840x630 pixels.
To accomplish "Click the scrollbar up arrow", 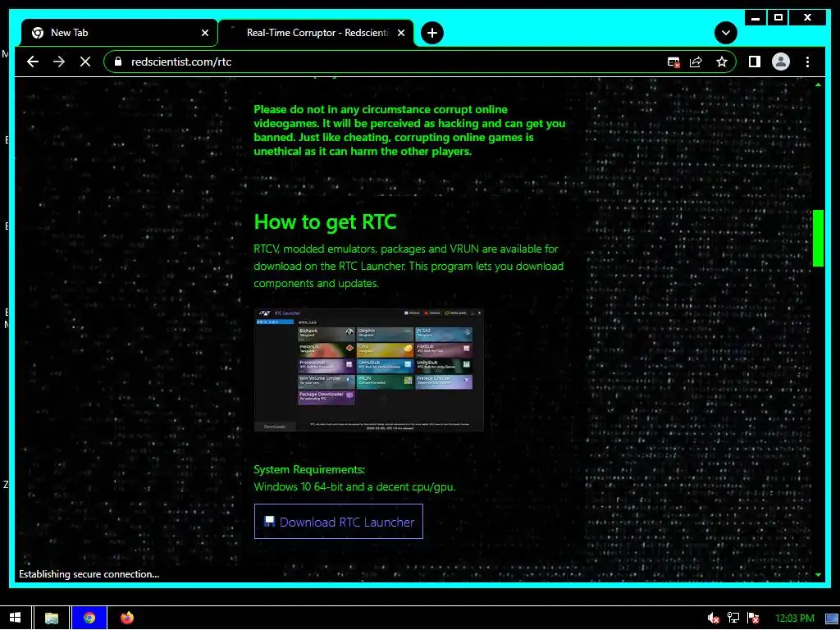I will coord(818,84).
